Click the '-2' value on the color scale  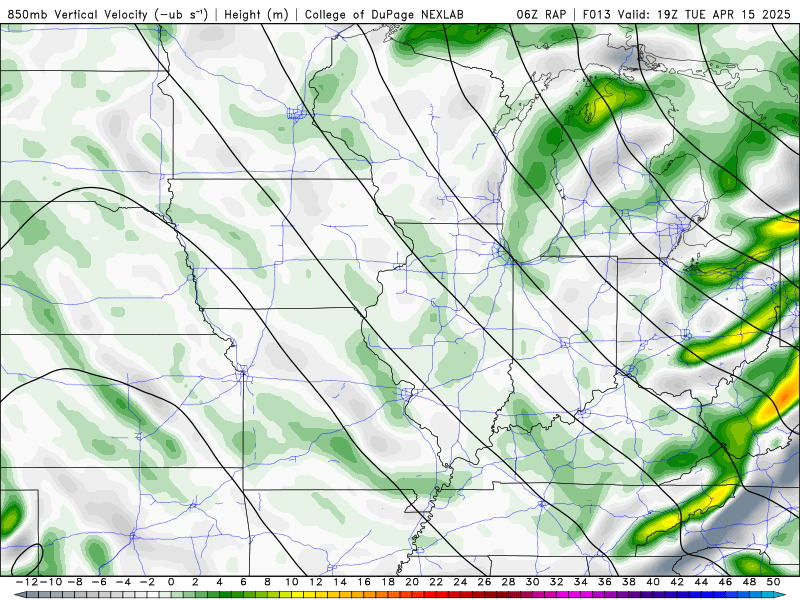coord(147,582)
